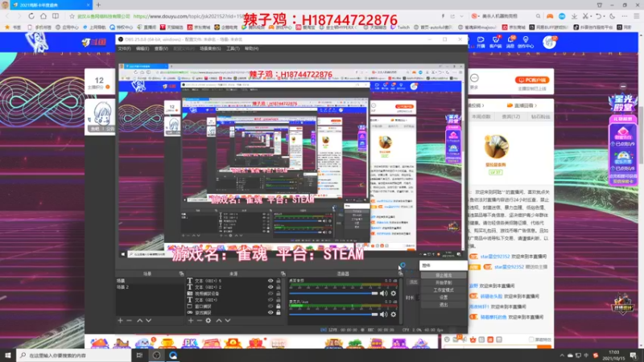Viewport: 644px width, 362px height.
Task: Open 帮助(H) menu in OBS
Action: pyautogui.click(x=251, y=48)
